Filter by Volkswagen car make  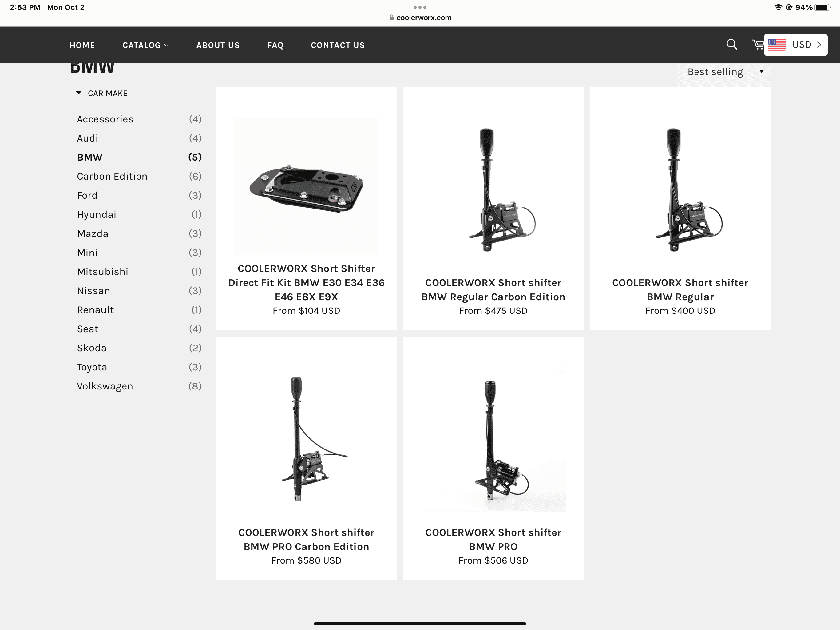point(139,386)
